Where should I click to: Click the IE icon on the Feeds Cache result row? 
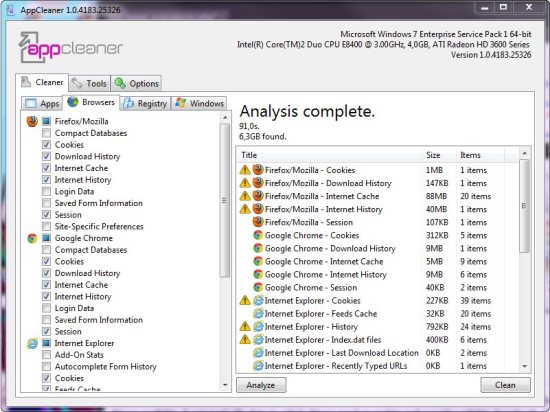[x=258, y=313]
